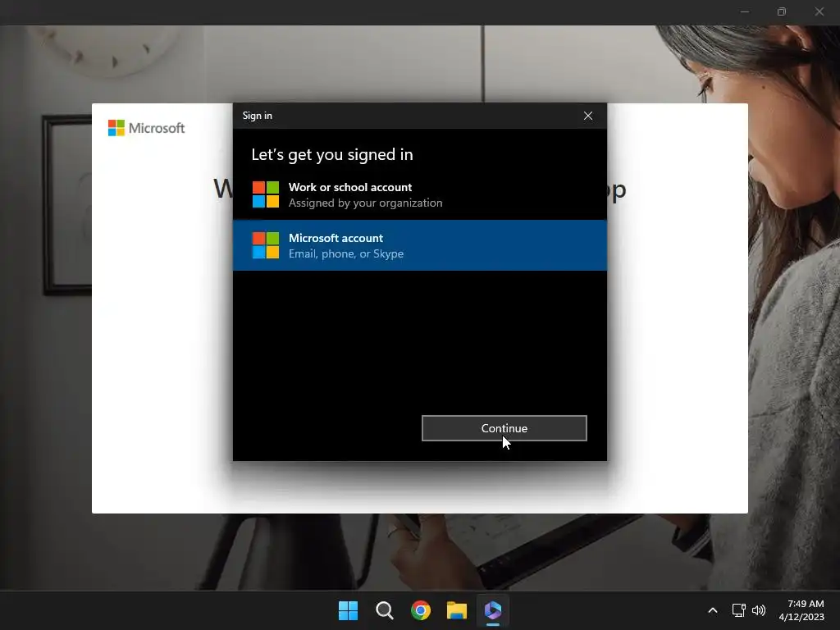Select the Microsoft account option
The image size is (840, 630).
click(420, 245)
